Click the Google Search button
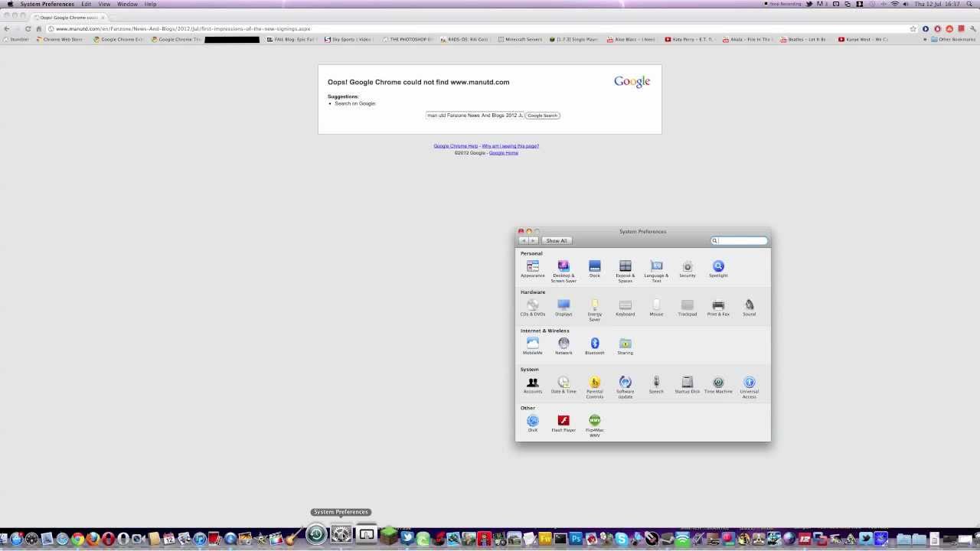This screenshot has width=980, height=551. click(x=543, y=116)
